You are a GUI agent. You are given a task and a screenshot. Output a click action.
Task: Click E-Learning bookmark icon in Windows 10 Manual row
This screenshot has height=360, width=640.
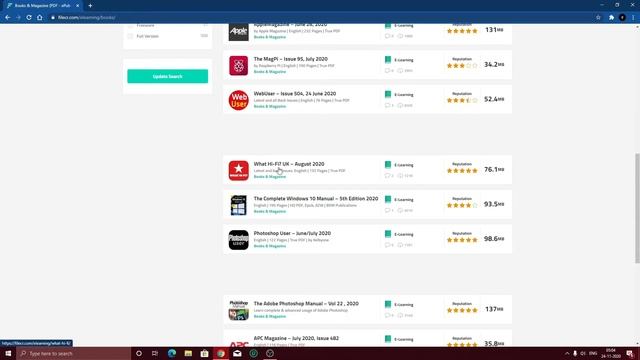[x=388, y=199]
